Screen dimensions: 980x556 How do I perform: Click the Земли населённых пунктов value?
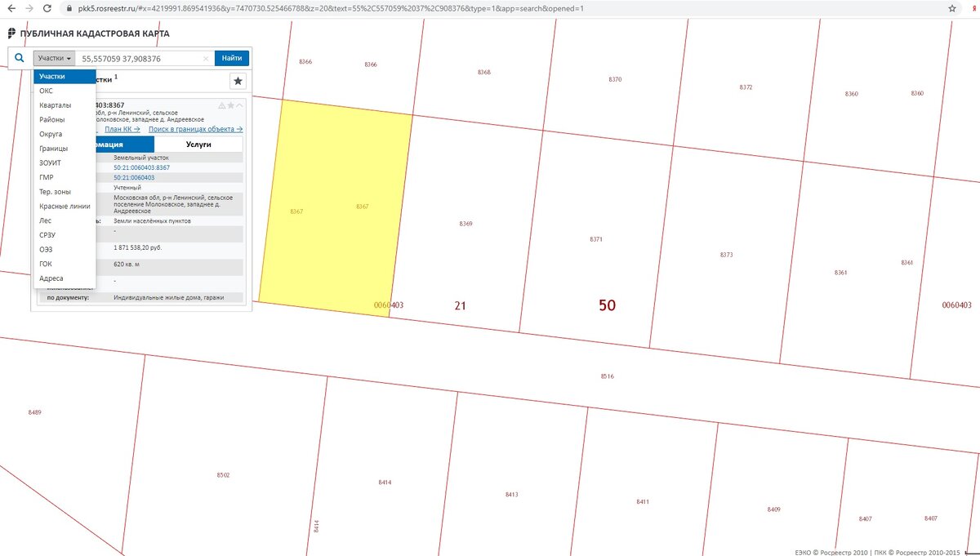pos(152,220)
